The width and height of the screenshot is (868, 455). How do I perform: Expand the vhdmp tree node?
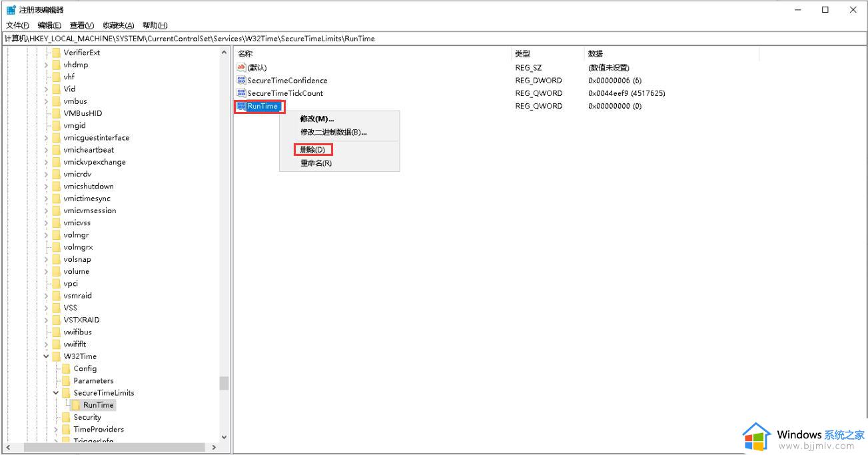pos(47,65)
